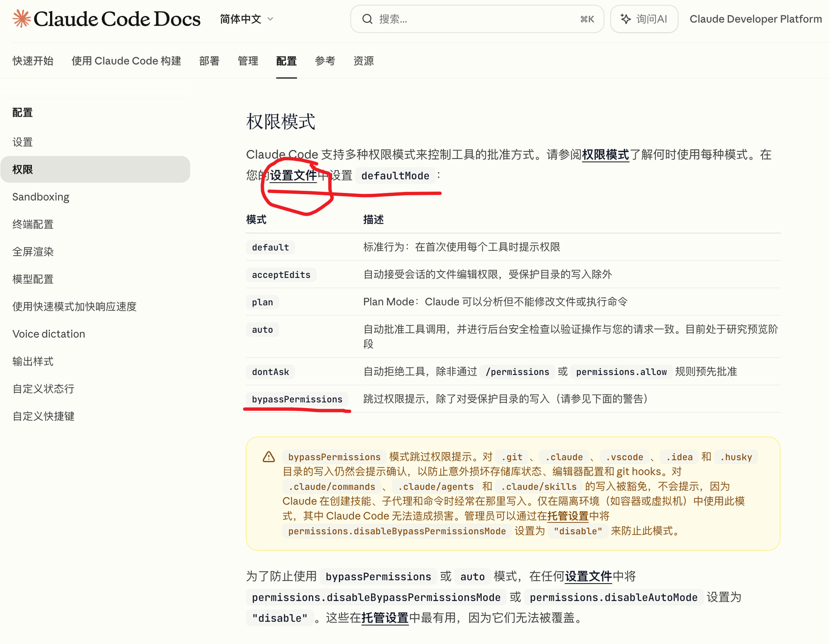The width and height of the screenshot is (829, 644).
Task: Open Sandboxing in the sidebar
Action: [x=41, y=197]
